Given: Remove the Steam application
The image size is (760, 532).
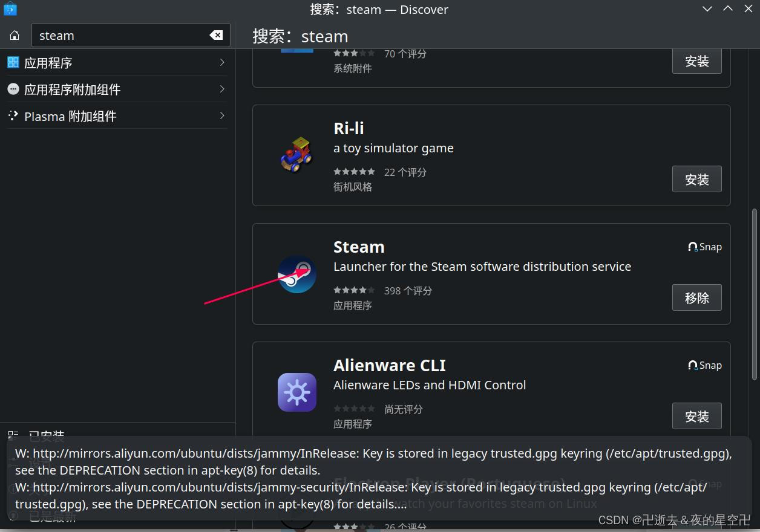Looking at the screenshot, I should [x=696, y=297].
